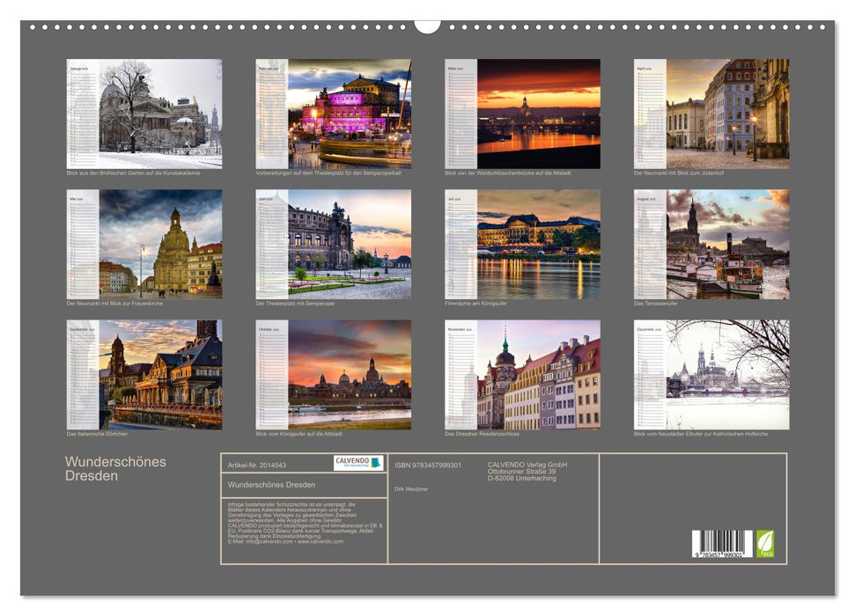Click the Artikel-Nr. 2014543 label
855x616 pixels.
[x=257, y=464]
